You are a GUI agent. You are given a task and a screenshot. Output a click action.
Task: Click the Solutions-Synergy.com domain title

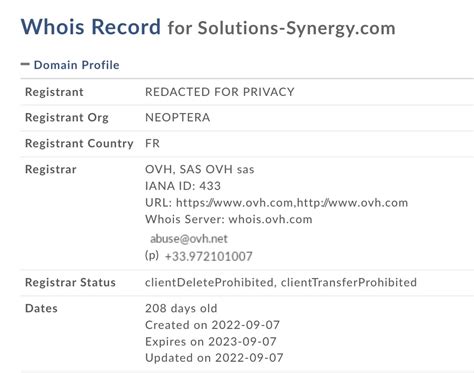click(296, 28)
